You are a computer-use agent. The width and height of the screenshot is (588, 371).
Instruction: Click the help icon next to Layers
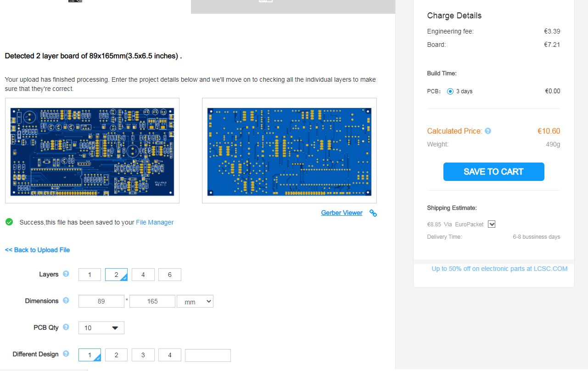[x=66, y=274]
